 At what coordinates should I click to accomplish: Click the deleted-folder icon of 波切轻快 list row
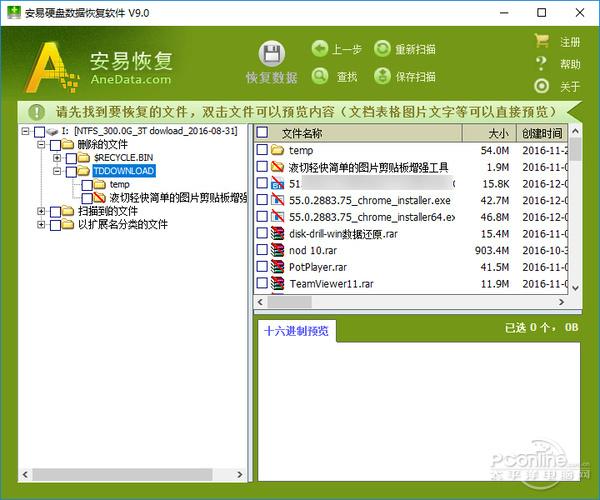(x=277, y=167)
